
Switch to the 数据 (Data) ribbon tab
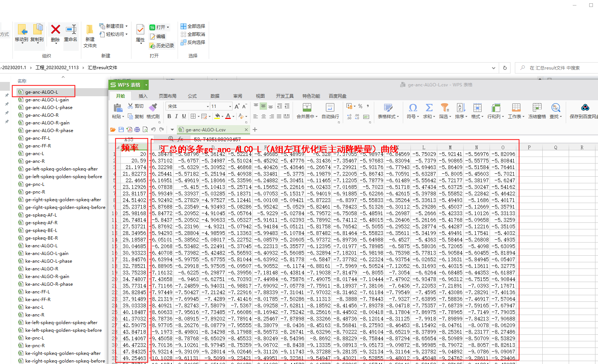click(215, 96)
